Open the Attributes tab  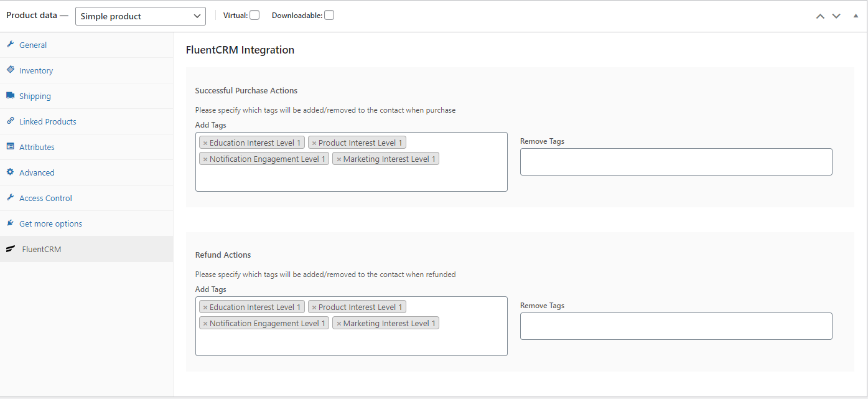click(x=86, y=147)
